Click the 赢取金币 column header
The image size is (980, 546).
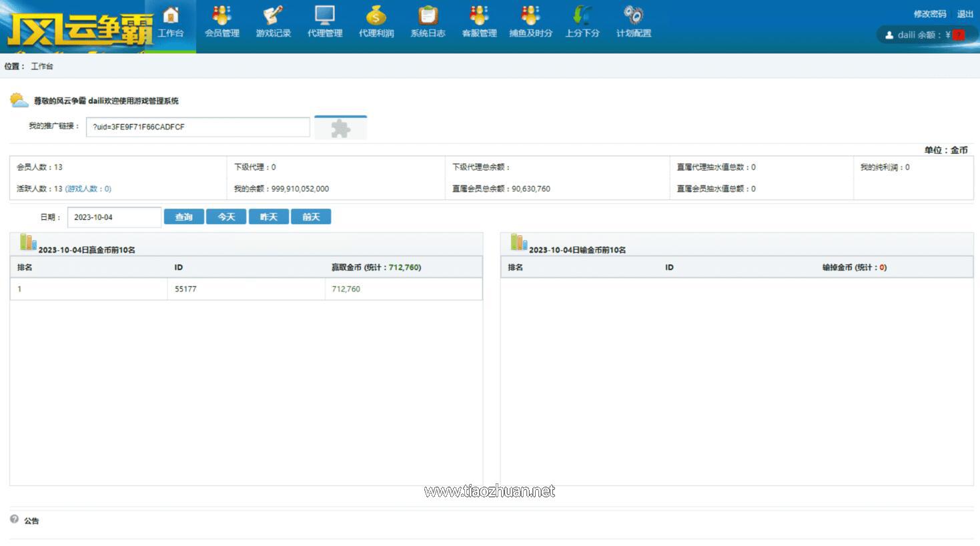[376, 267]
